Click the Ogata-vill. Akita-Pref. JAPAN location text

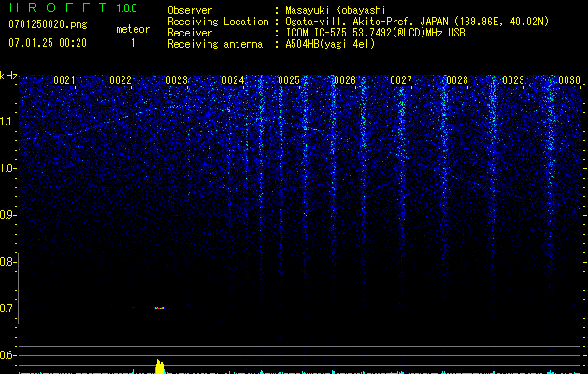click(417, 22)
